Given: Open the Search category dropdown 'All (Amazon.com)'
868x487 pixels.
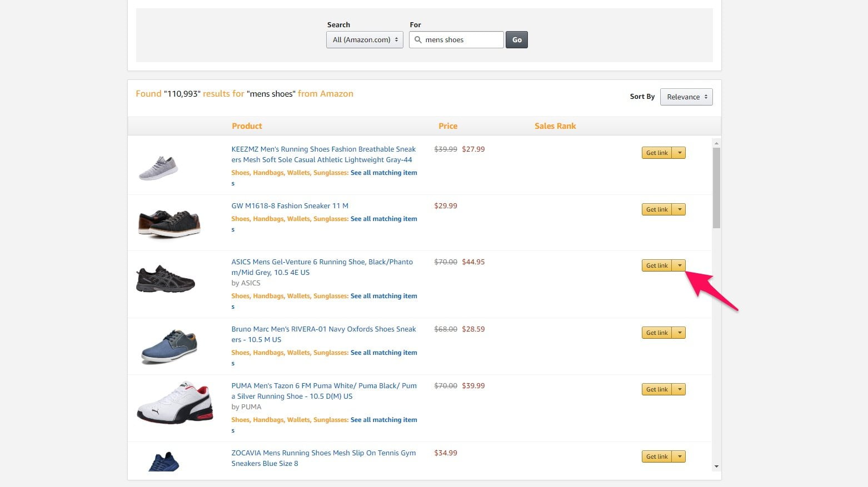Looking at the screenshot, I should (x=365, y=39).
